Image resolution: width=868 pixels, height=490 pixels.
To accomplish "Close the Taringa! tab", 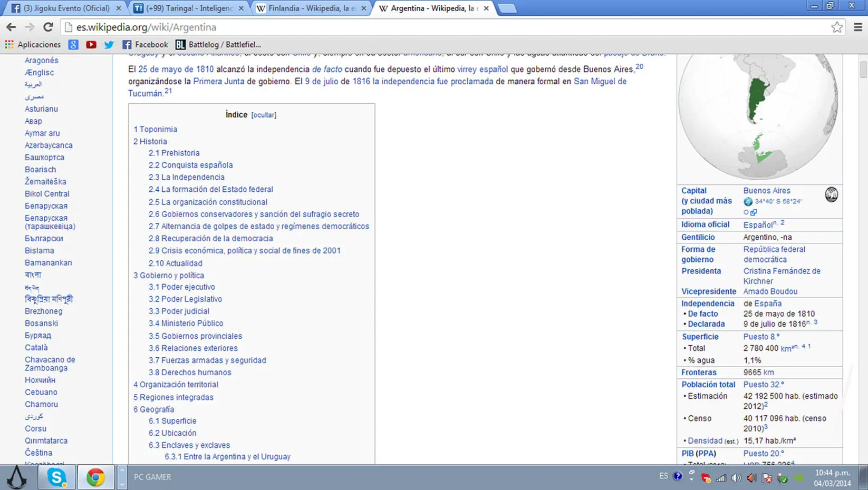I will coord(241,8).
